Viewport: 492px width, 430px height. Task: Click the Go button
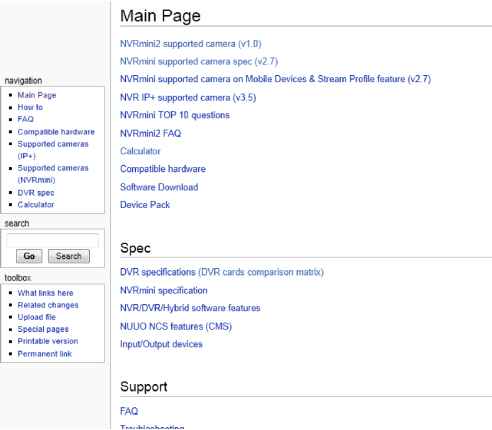click(29, 256)
